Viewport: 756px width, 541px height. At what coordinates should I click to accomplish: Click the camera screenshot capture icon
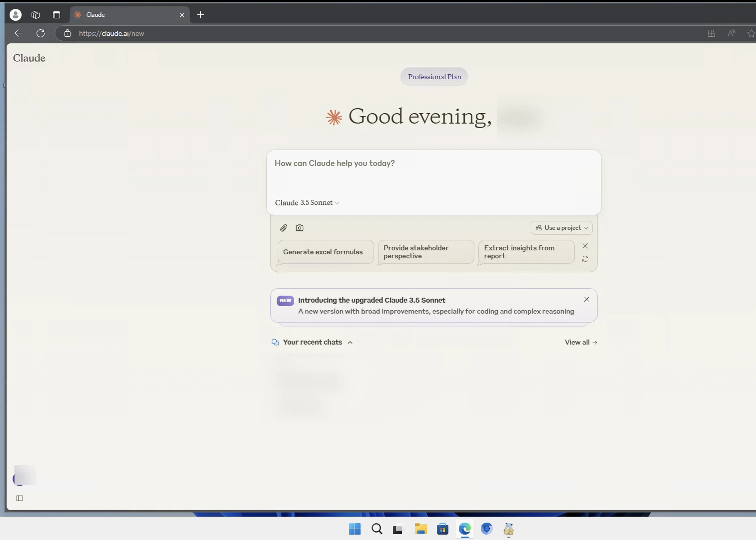point(300,228)
